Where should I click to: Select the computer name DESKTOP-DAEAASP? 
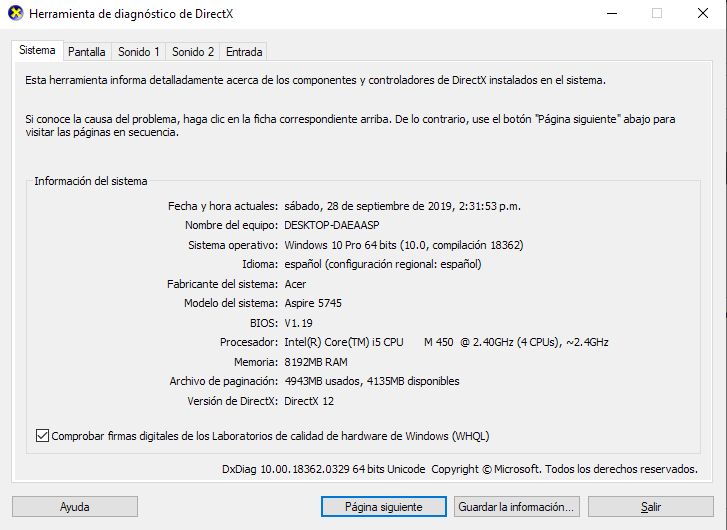point(332,225)
